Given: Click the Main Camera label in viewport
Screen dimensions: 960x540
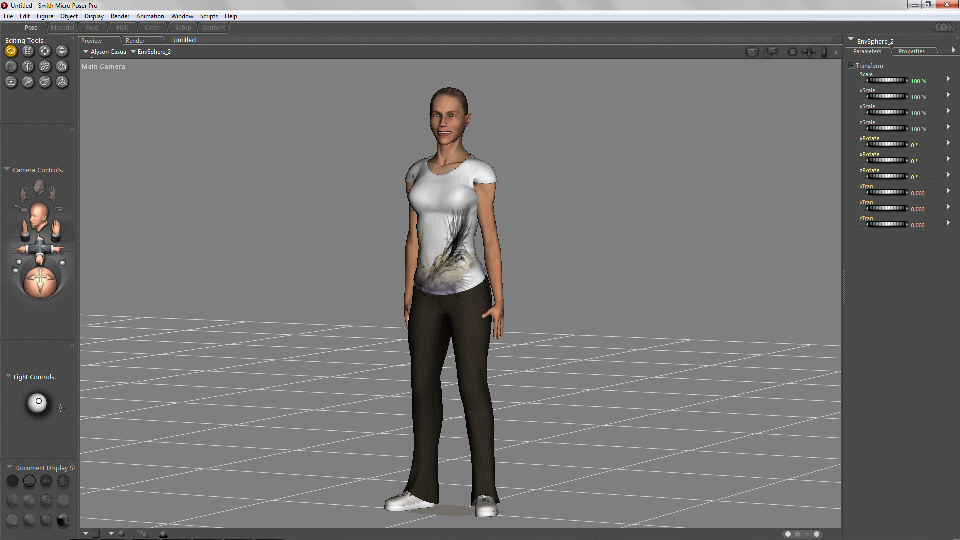Looking at the screenshot, I should 104,66.
